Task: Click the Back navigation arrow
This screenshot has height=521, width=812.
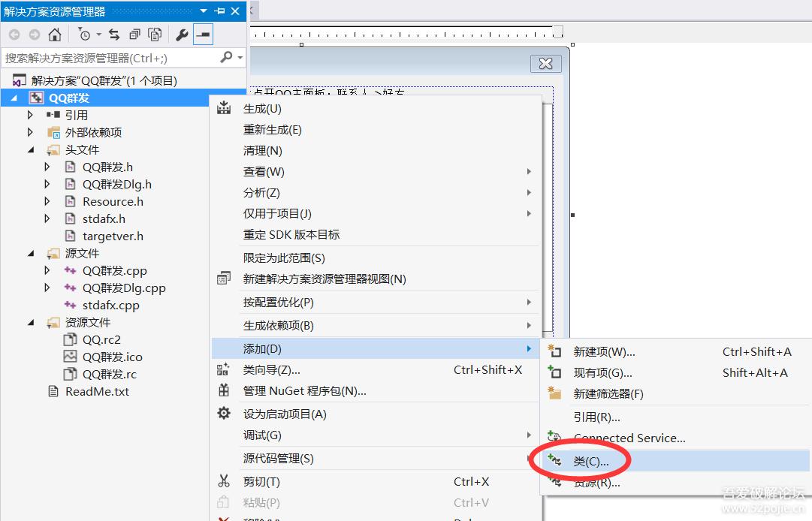Action: tap(14, 34)
